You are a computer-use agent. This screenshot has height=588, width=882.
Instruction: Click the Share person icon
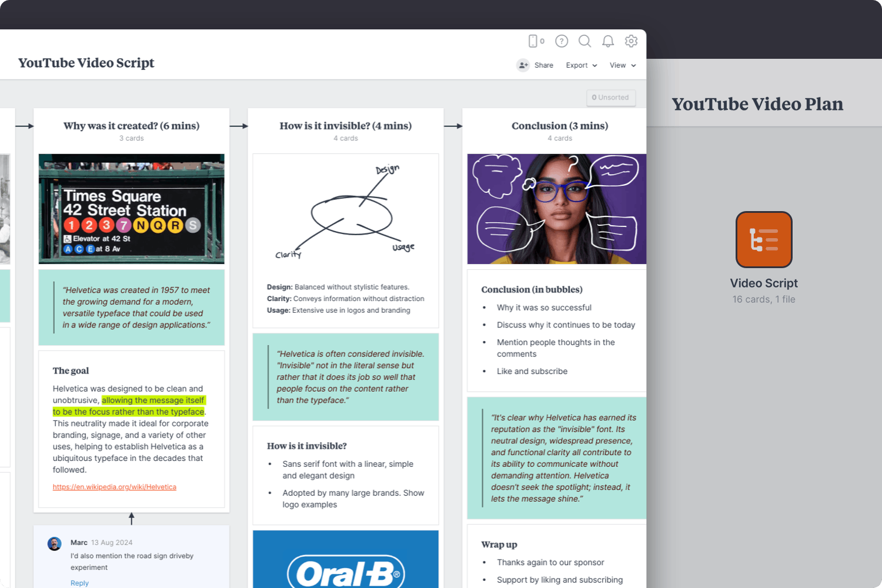tap(523, 65)
